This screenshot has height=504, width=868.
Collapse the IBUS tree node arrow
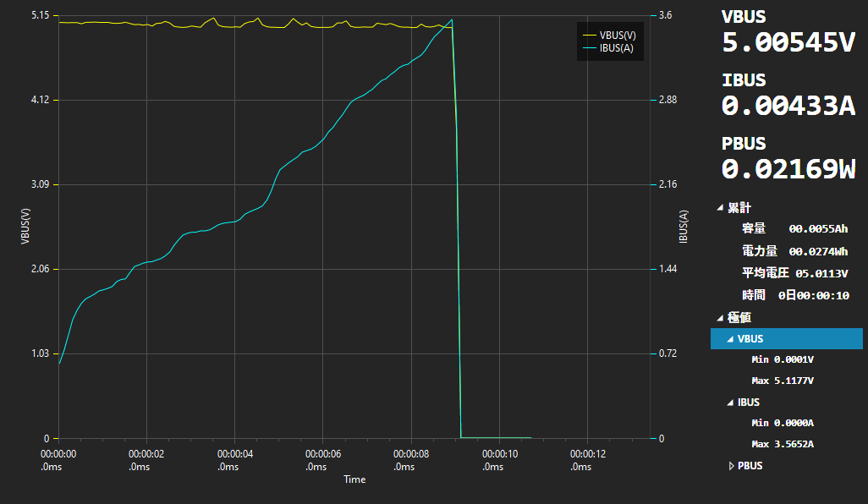coord(731,403)
